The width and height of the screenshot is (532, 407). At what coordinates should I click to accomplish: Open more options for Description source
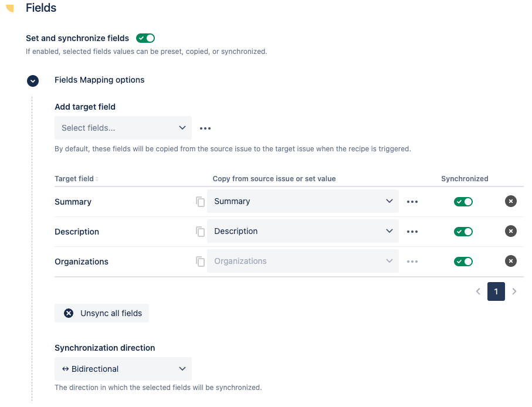pos(412,232)
